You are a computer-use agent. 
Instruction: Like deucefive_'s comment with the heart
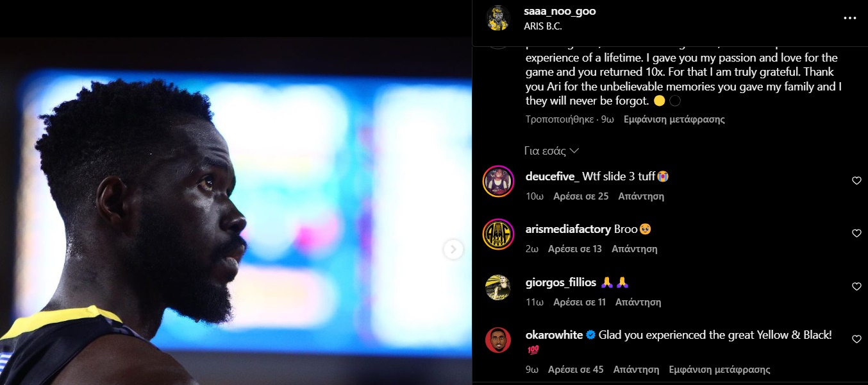[856, 181]
